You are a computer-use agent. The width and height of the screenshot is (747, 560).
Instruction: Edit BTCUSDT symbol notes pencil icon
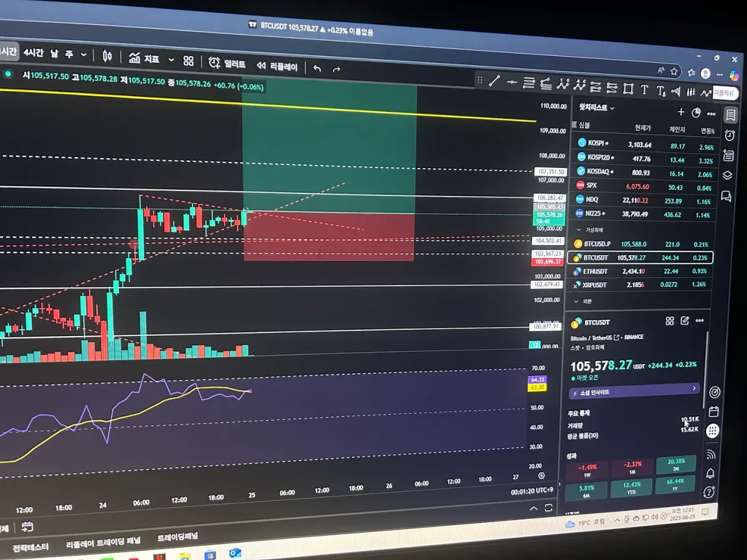point(685,321)
